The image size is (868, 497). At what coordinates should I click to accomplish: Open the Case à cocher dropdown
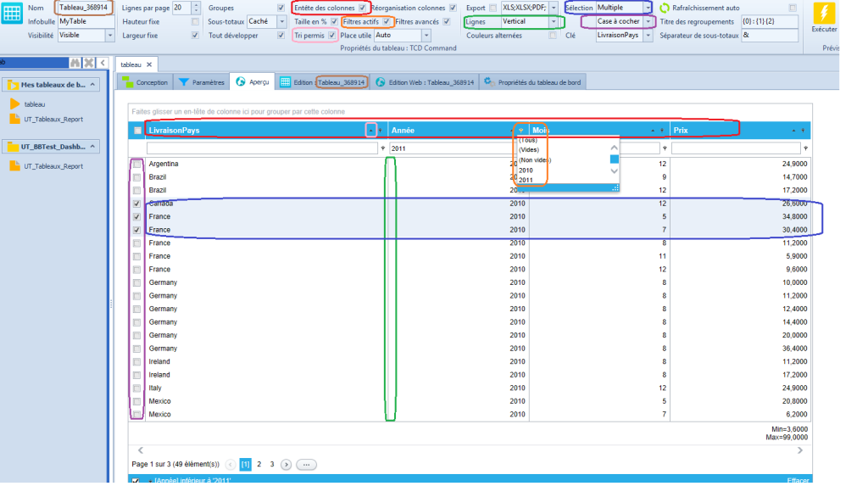[x=648, y=21]
